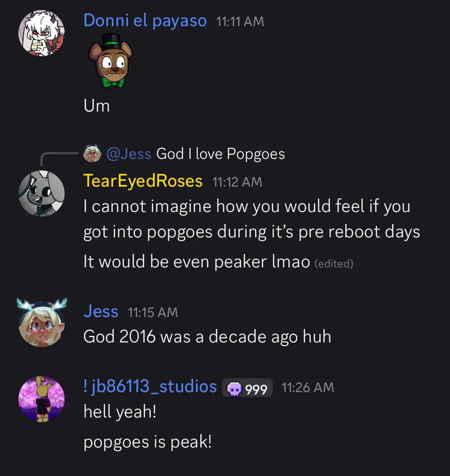Open jb86113_studios' purple avatar
The image size is (450, 476).
41,399
